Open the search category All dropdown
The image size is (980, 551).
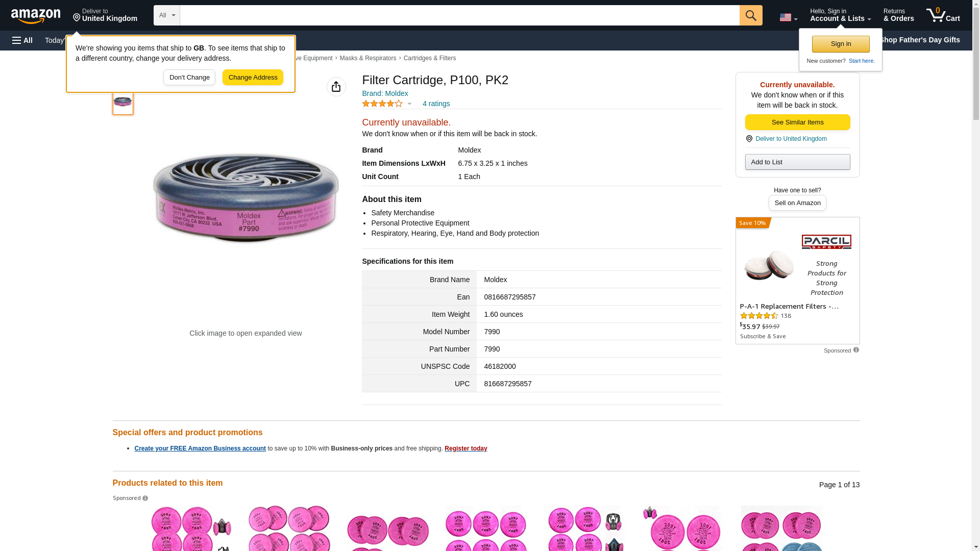pyautogui.click(x=166, y=15)
